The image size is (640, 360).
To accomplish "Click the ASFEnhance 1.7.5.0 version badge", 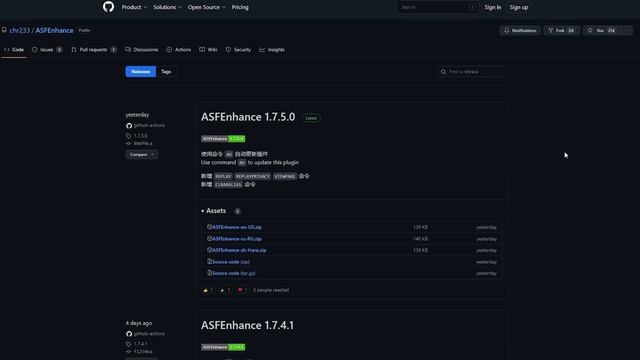I will [x=223, y=139].
